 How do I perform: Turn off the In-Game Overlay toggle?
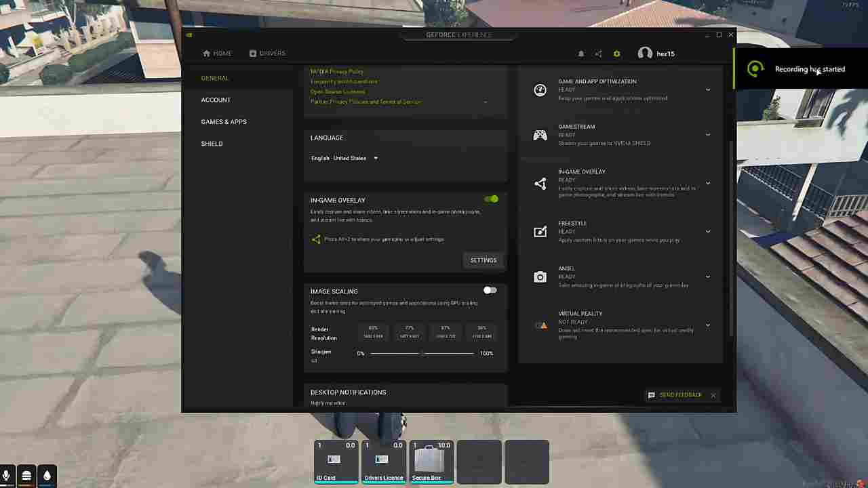pyautogui.click(x=491, y=199)
